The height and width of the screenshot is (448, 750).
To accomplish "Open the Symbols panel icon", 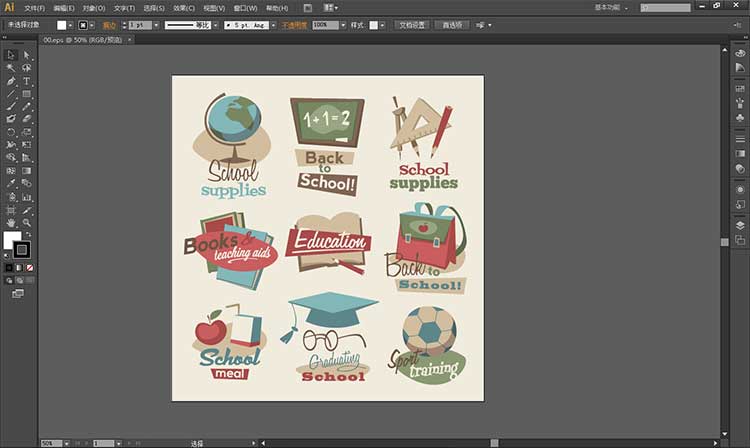I will [740, 117].
